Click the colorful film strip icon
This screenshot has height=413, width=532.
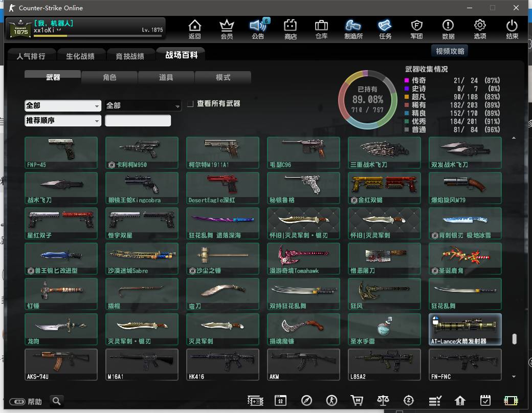pos(511,401)
